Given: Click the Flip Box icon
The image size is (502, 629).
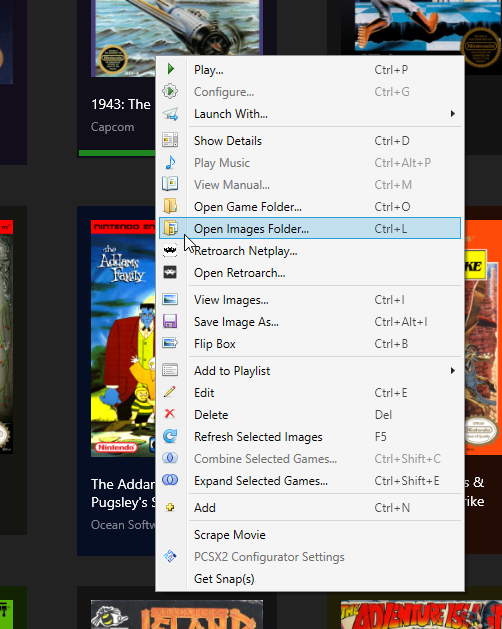Looking at the screenshot, I should coord(170,343).
